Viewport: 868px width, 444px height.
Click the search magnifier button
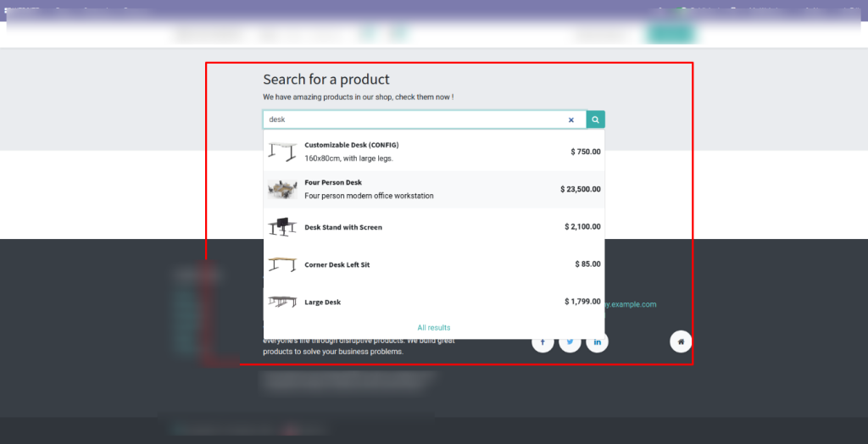coord(595,119)
